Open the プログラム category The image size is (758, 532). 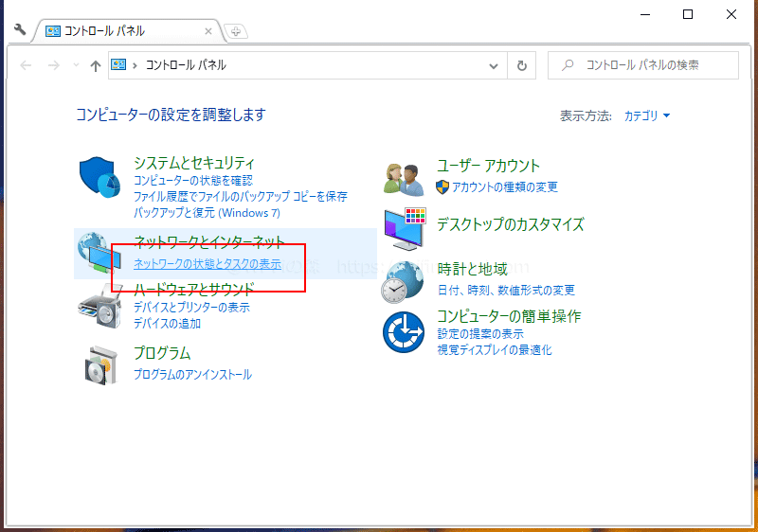(162, 353)
